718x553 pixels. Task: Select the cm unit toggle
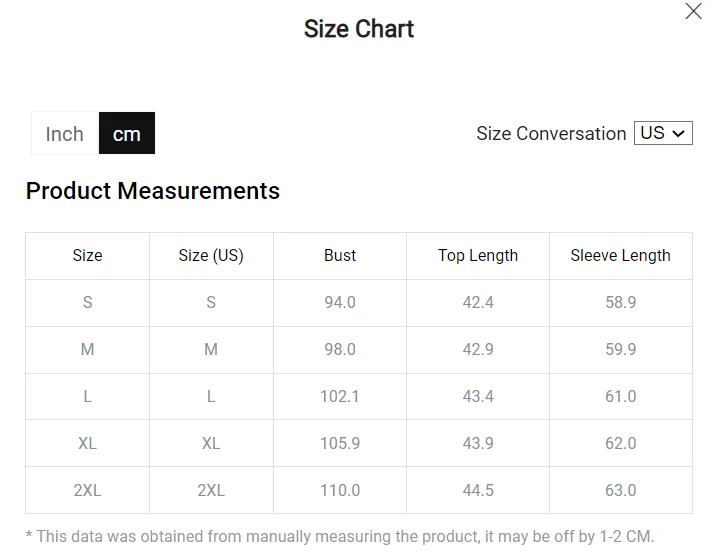tap(127, 133)
